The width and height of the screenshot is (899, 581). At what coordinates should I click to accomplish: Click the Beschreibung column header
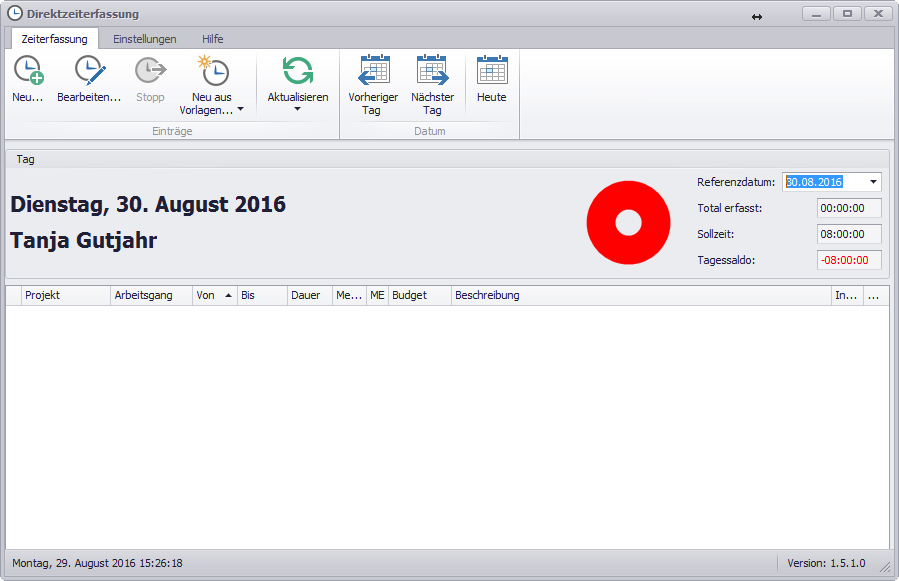coord(640,296)
